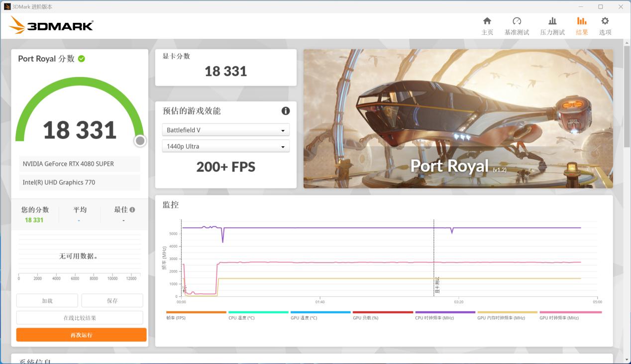631x364 pixels.
Task: Switch to the 结果 tab in navigation
Action: pyautogui.click(x=582, y=26)
